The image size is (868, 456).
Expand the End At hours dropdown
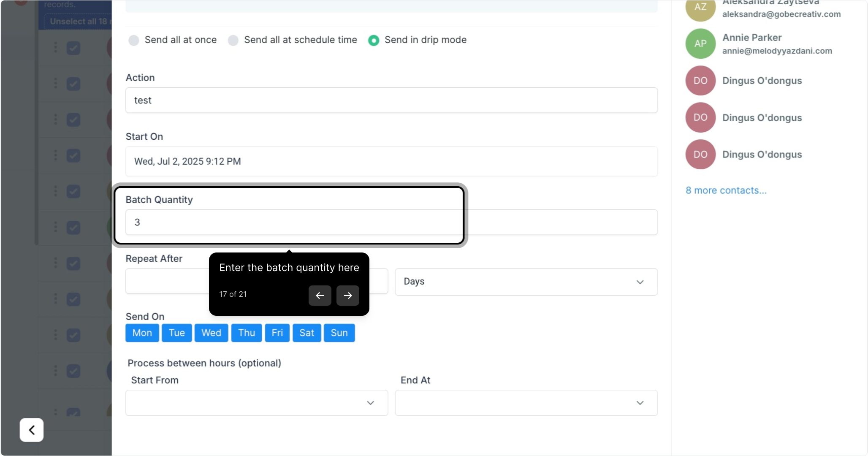[526, 403]
